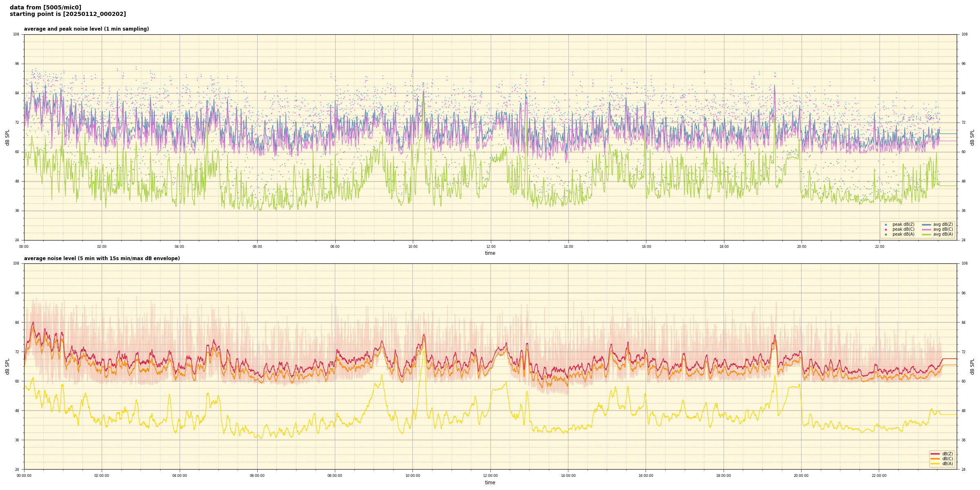The width and height of the screenshot is (980, 490).
Task: Click the avg dB(C) legend line
Action: click(x=927, y=229)
